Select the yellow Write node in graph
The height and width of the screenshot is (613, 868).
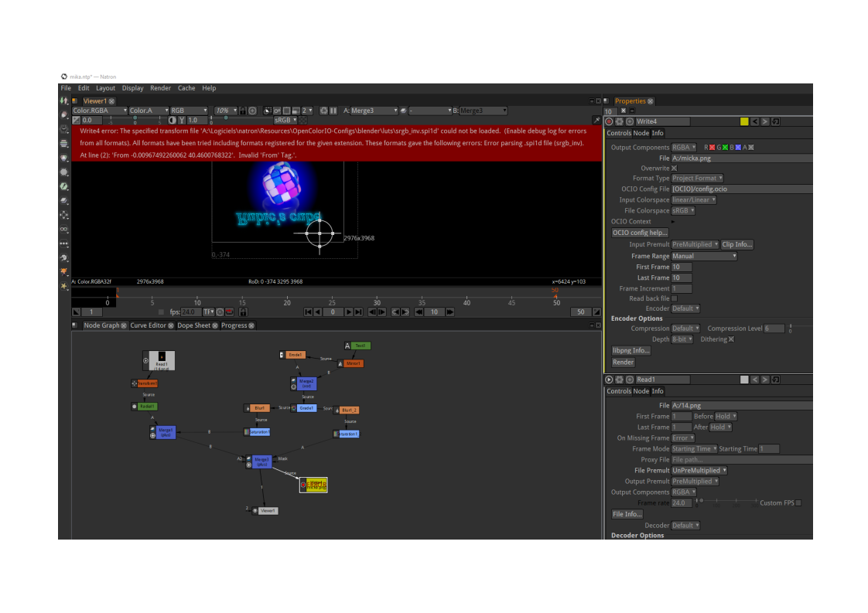(x=314, y=485)
